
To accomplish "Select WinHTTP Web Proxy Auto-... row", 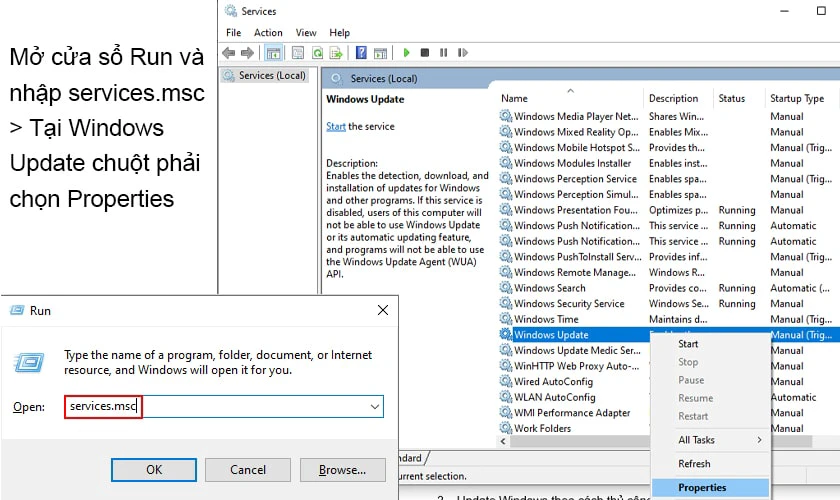I will coord(576,366).
